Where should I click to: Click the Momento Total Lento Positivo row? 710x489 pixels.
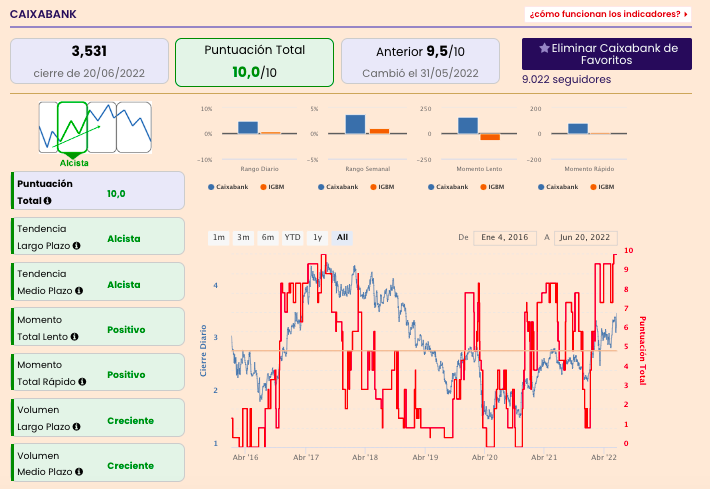coord(98,327)
